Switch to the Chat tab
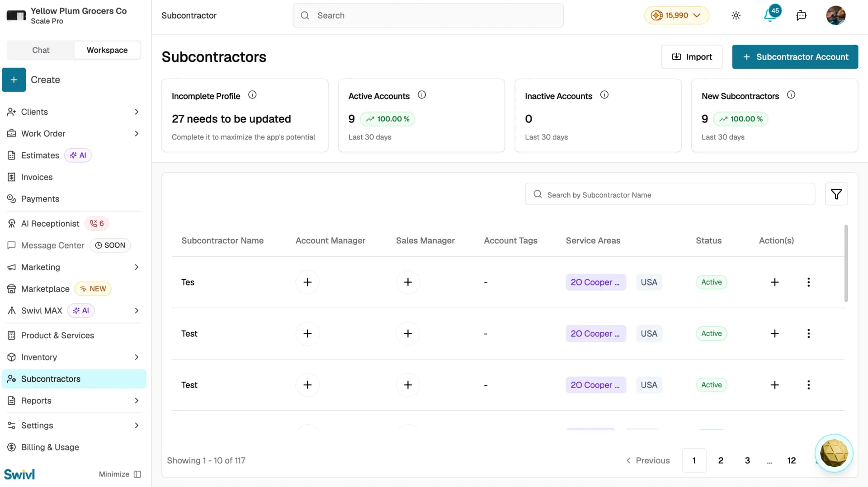Viewport: 868px width, 487px height. [x=41, y=50]
